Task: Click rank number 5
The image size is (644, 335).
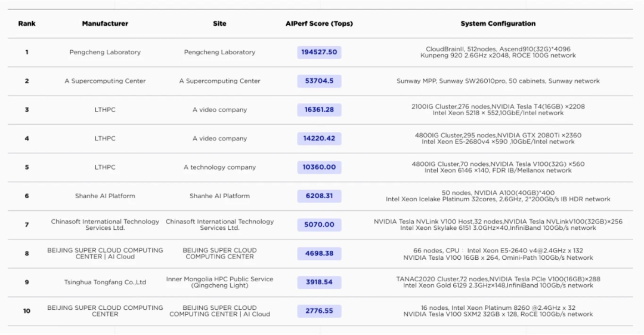Action: [27, 167]
